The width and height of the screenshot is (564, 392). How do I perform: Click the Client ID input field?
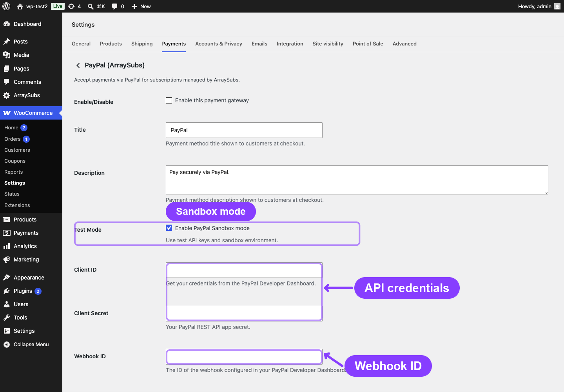point(244,270)
